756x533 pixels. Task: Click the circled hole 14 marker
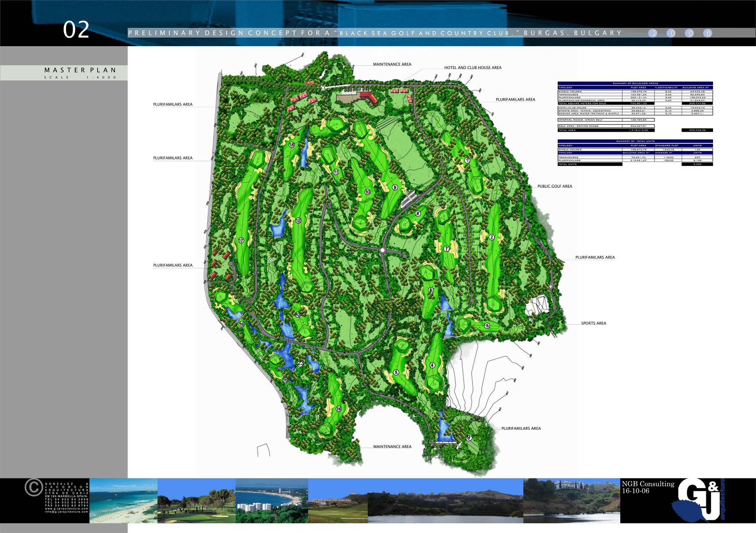[339, 409]
